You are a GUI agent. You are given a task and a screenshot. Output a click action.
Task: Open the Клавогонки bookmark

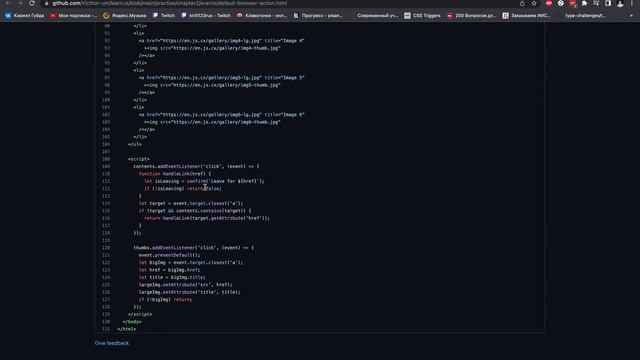(x=262, y=16)
